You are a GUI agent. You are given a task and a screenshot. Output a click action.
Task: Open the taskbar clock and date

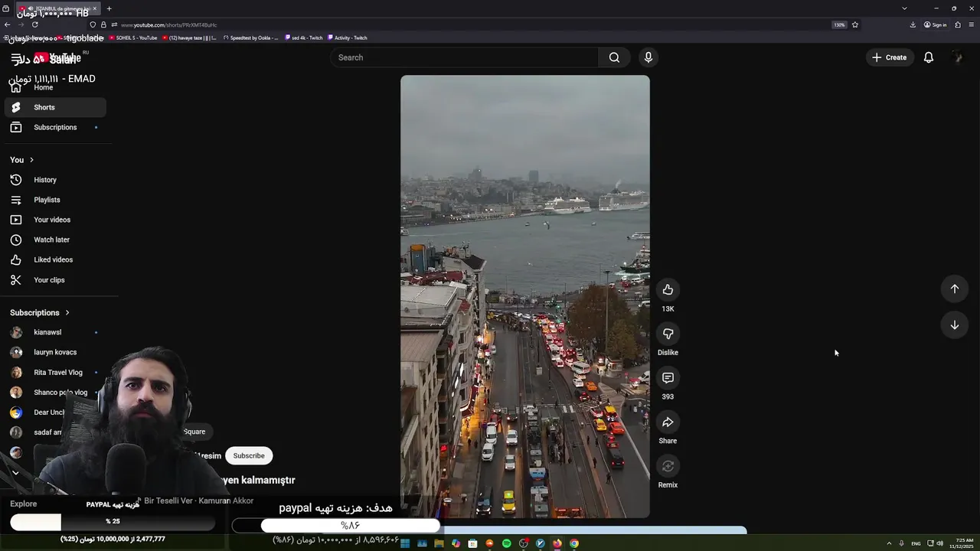pyautogui.click(x=962, y=543)
